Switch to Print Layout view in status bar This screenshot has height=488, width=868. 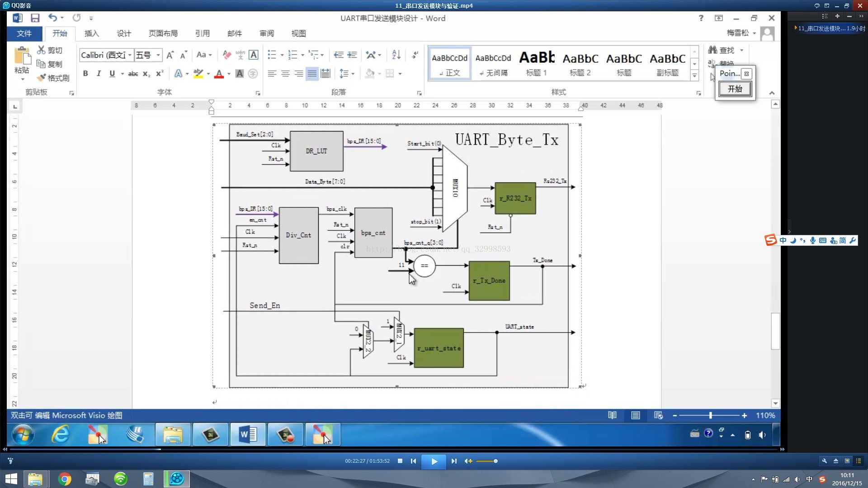pos(635,415)
